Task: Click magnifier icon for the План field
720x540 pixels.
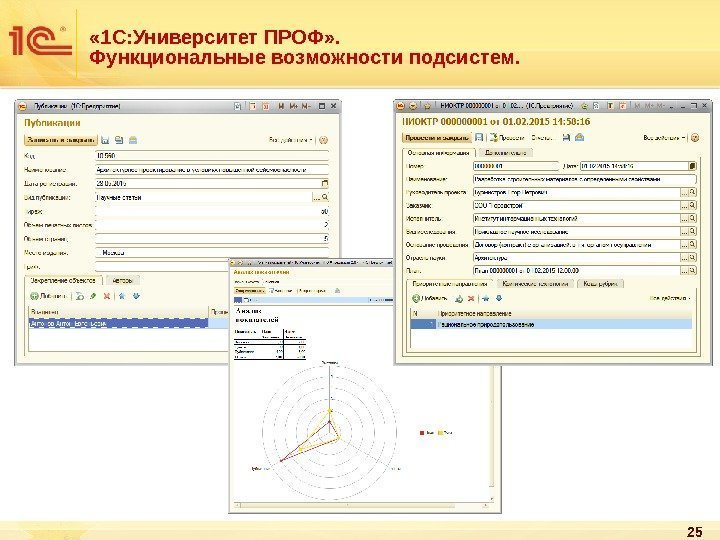Action: point(692,270)
